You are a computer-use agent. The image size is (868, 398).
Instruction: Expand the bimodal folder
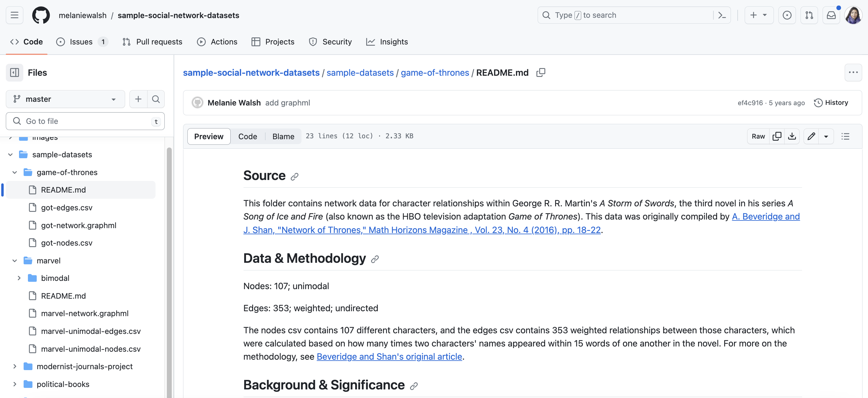(x=19, y=278)
